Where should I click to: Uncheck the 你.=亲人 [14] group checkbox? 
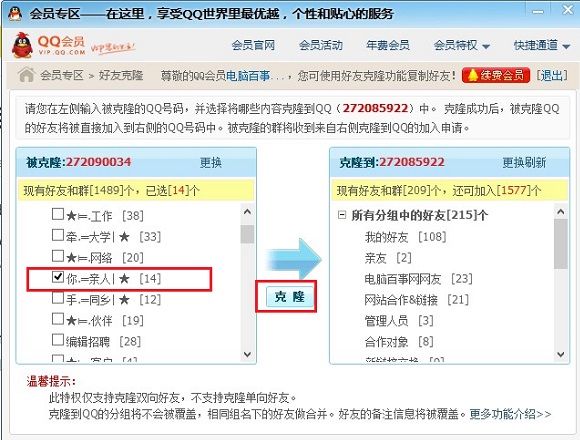(x=58, y=277)
